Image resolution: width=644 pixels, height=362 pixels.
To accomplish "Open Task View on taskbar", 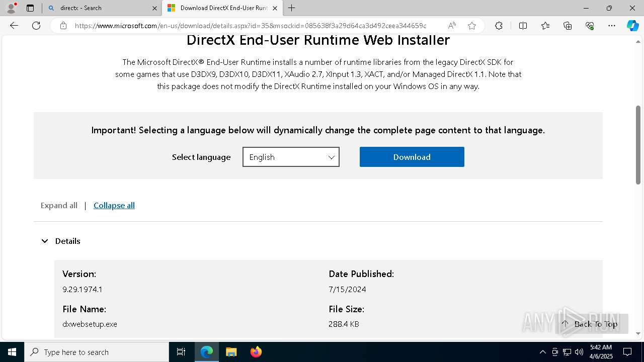I will (181, 352).
